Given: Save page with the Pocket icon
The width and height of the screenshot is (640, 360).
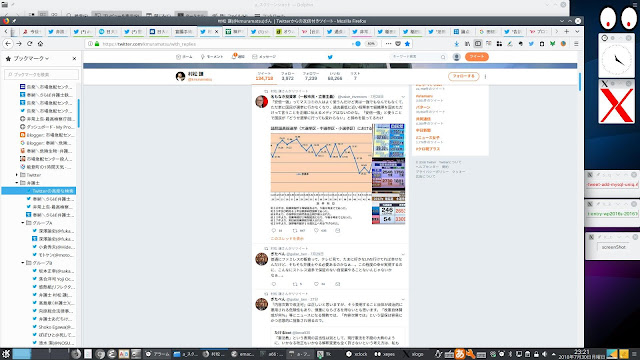Looking at the screenshot, I should pos(398,44).
